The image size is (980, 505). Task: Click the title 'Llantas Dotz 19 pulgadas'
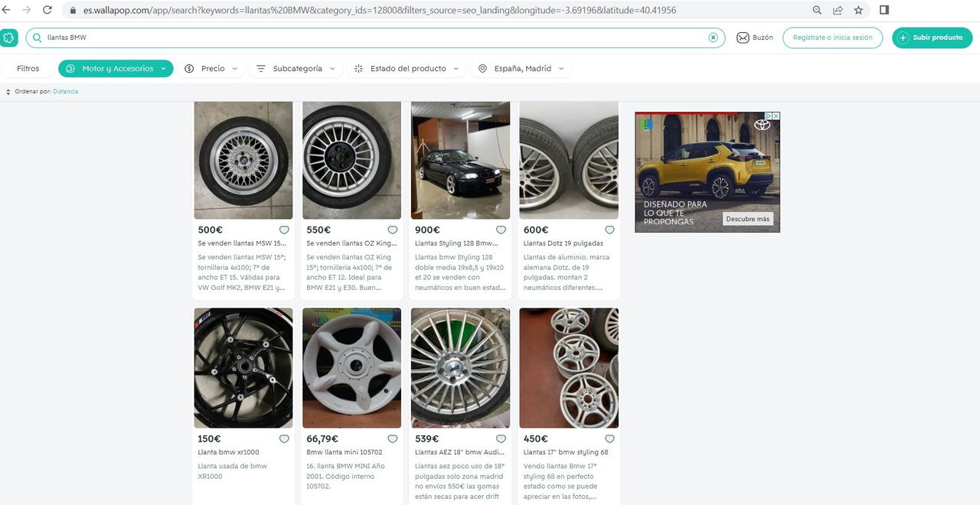coord(563,243)
